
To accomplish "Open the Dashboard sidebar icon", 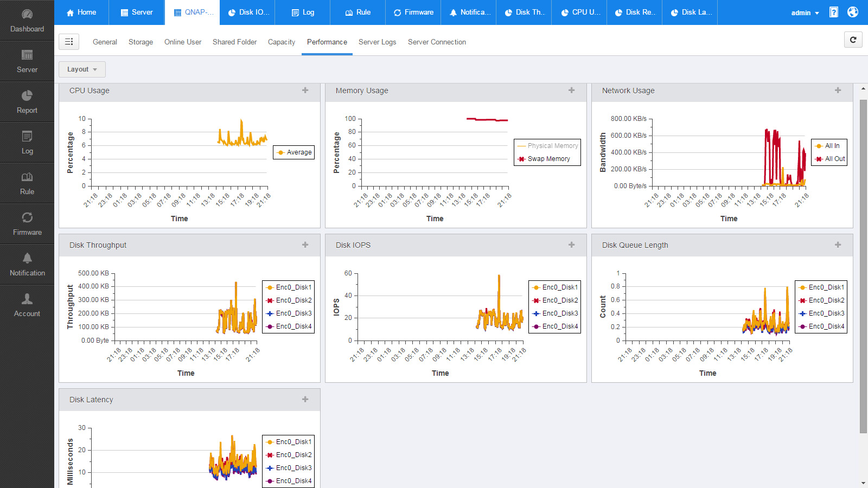I will (27, 20).
